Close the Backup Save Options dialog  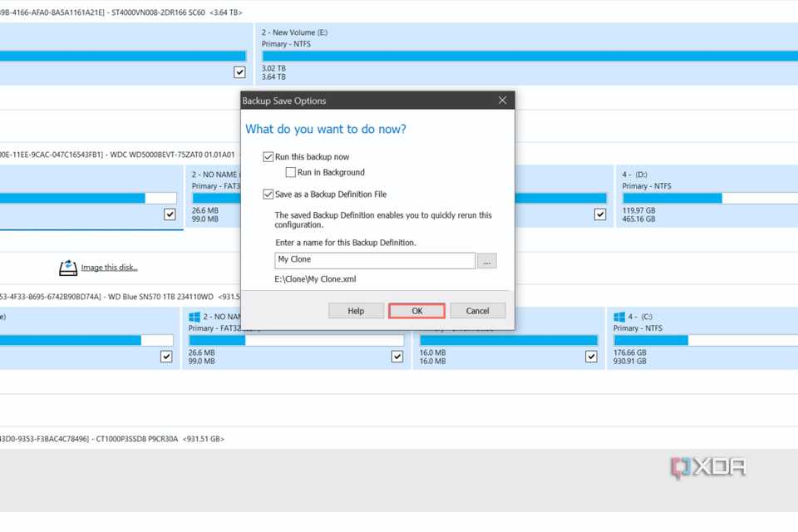[x=502, y=101]
